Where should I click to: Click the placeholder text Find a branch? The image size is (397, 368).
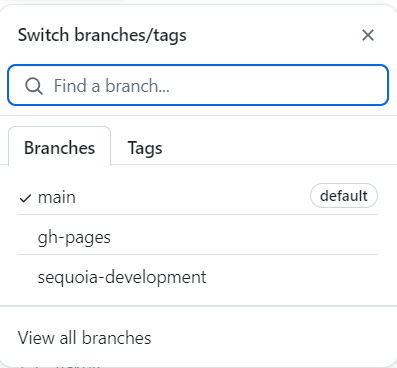[112, 86]
